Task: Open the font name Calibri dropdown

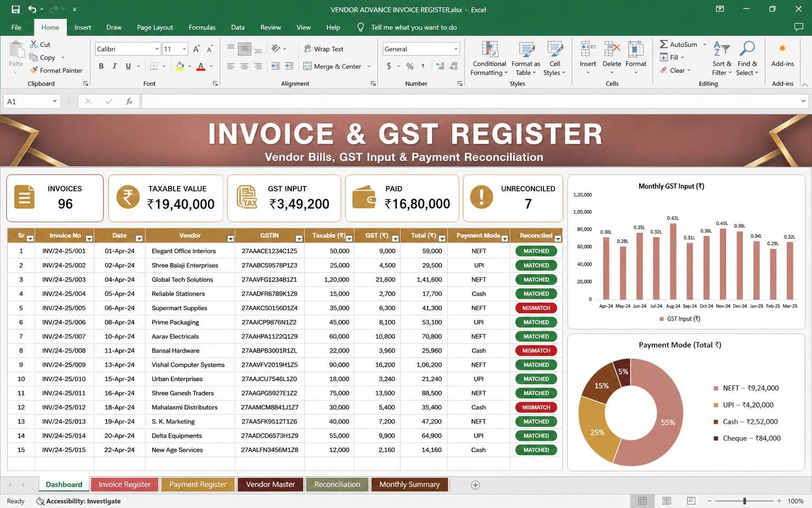Action: [157, 49]
